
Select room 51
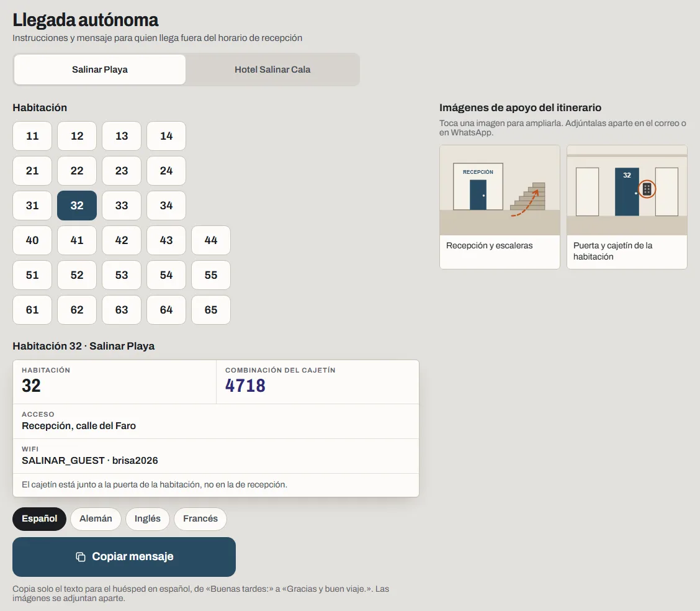click(32, 275)
